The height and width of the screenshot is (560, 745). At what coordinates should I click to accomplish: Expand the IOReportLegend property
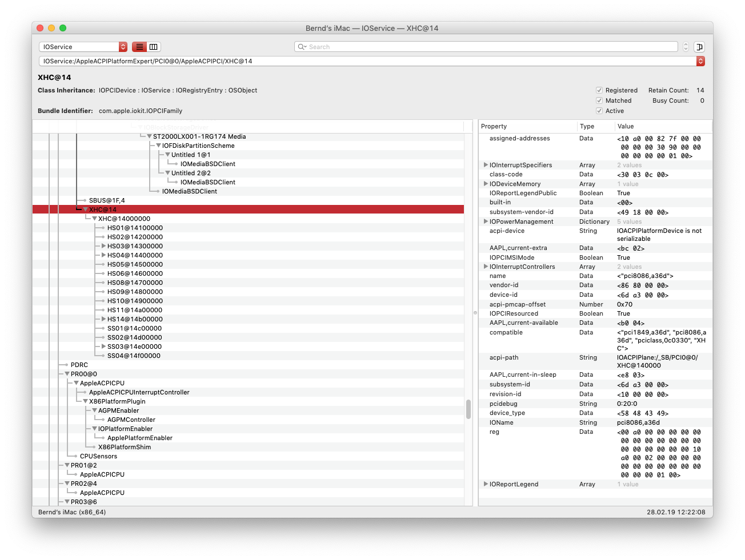click(x=486, y=484)
